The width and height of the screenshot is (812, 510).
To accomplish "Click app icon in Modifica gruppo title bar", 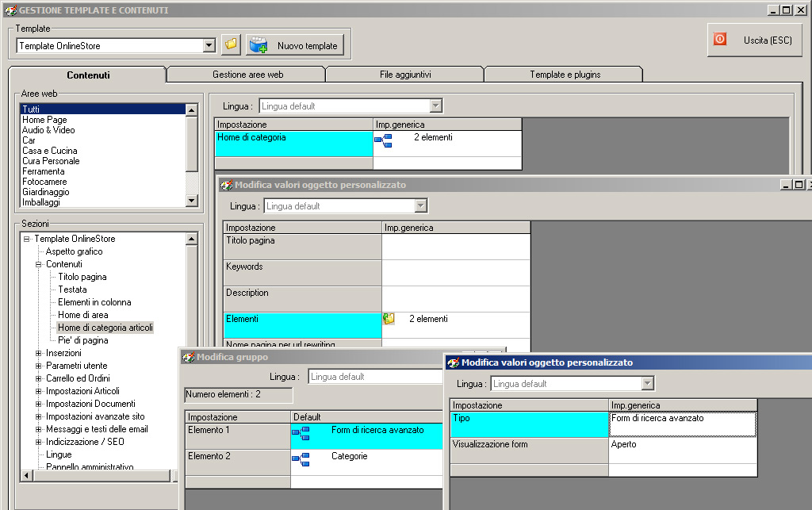I will (x=189, y=357).
